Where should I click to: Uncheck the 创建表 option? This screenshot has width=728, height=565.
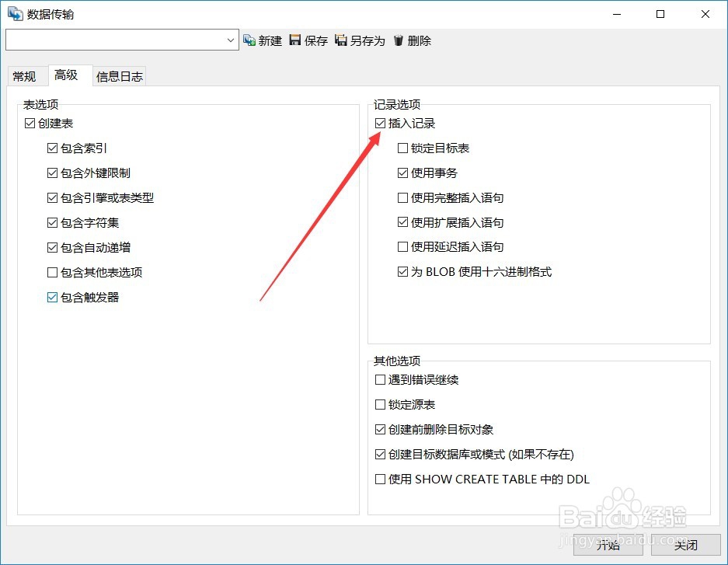click(29, 123)
